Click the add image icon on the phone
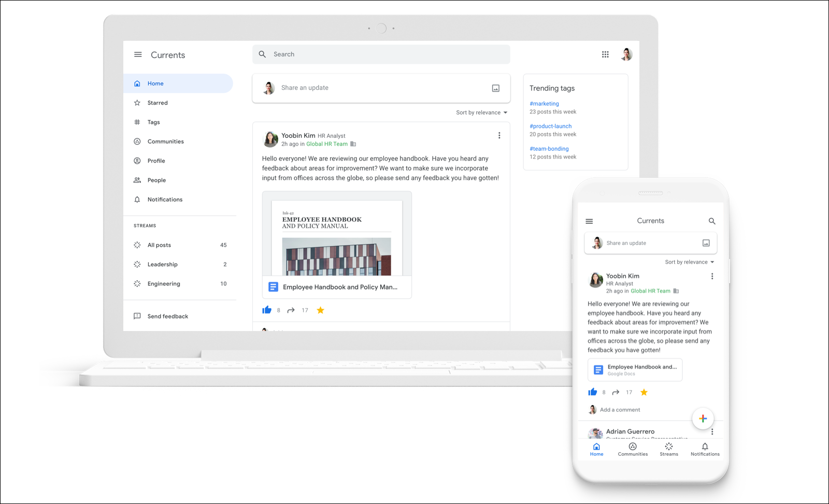This screenshot has width=829, height=504. pyautogui.click(x=706, y=243)
